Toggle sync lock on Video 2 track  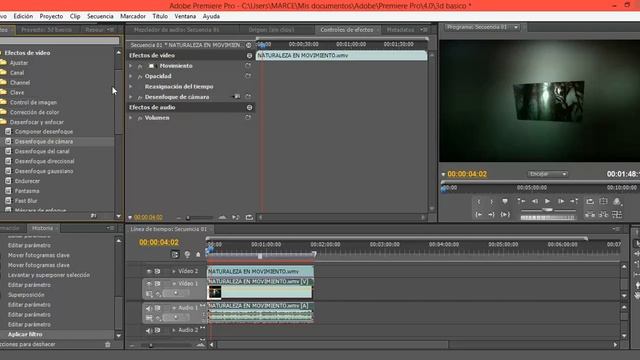pyautogui.click(x=157, y=271)
